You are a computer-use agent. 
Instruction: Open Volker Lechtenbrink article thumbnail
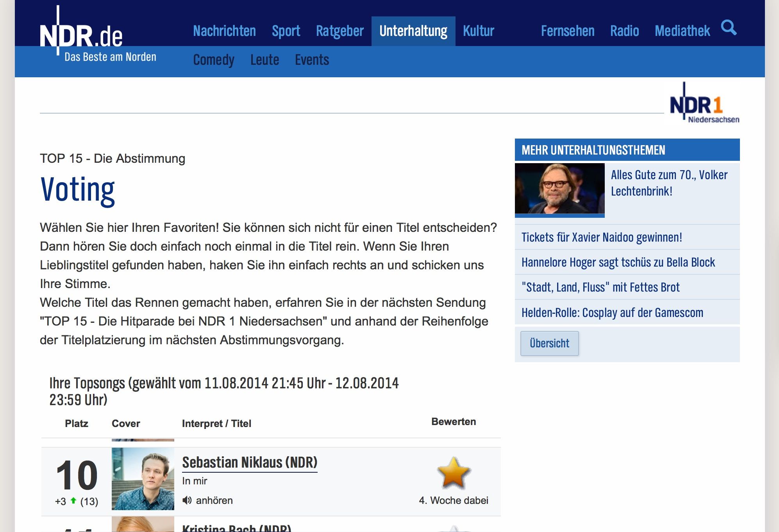click(x=560, y=190)
